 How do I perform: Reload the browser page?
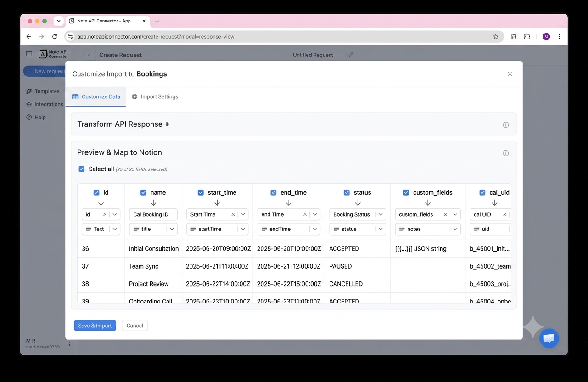pos(55,37)
